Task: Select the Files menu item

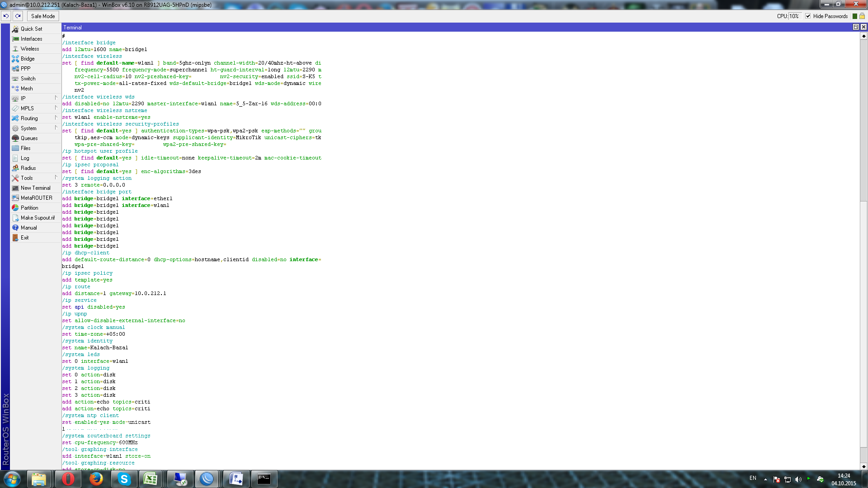Action: point(25,148)
